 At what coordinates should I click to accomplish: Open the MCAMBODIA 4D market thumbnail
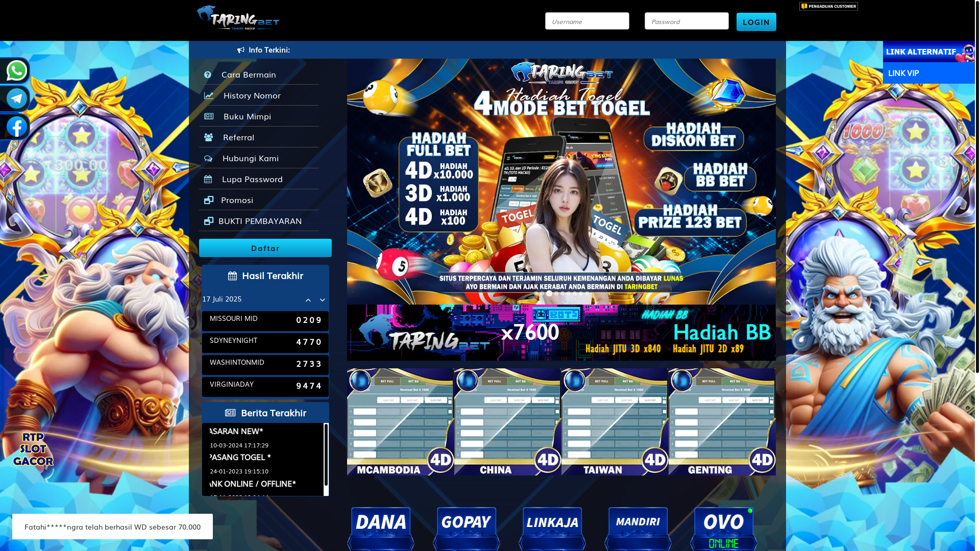point(401,422)
